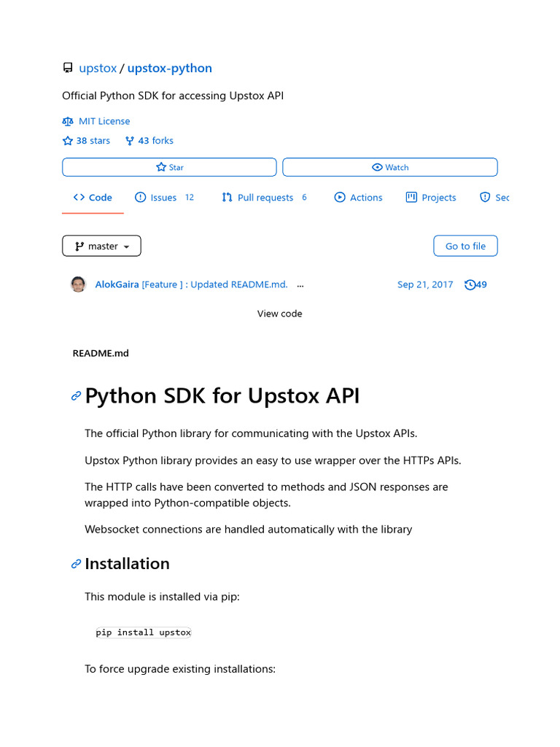The height and width of the screenshot is (747, 560).
Task: Switch to the Pull requests tab
Action: pyautogui.click(x=264, y=198)
